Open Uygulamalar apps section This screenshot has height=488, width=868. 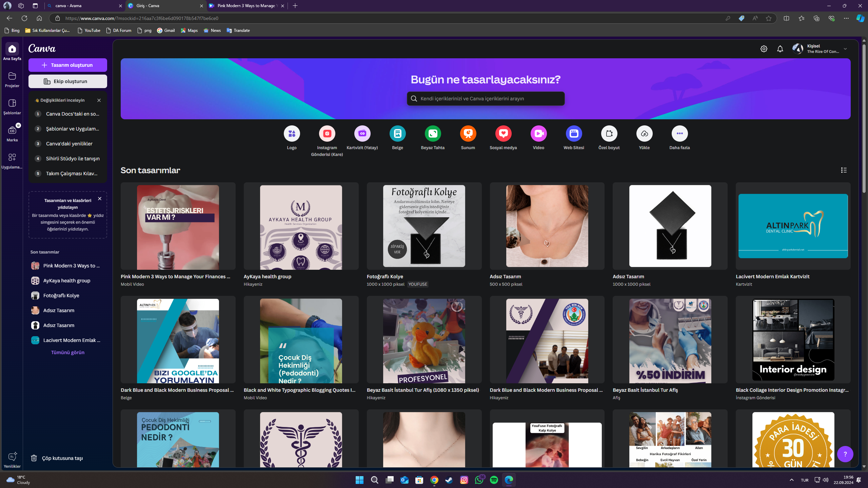(x=12, y=161)
